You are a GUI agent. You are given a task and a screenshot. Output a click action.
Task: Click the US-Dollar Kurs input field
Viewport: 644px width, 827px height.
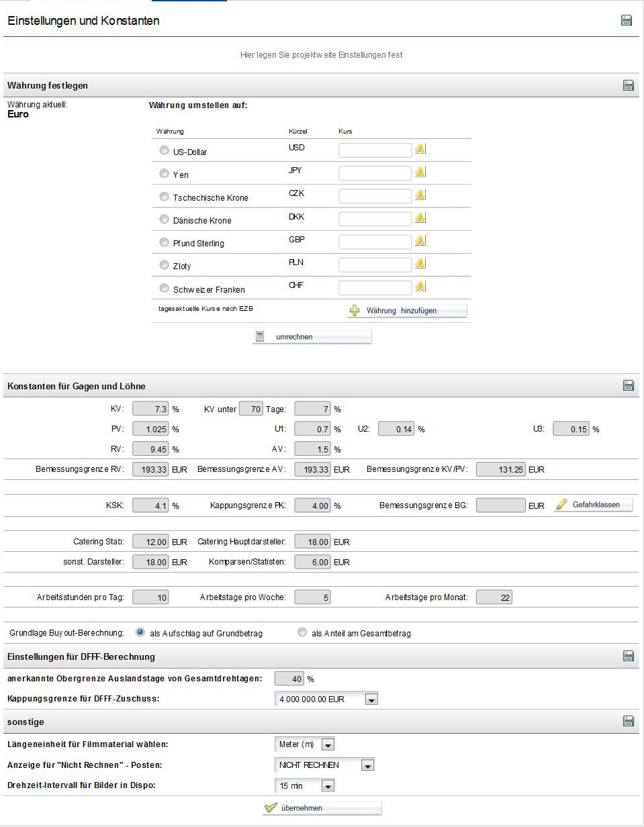click(x=375, y=150)
